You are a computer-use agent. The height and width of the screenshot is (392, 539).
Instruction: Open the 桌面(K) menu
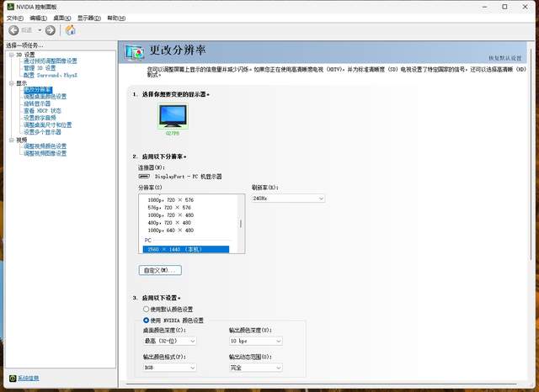tap(61, 18)
